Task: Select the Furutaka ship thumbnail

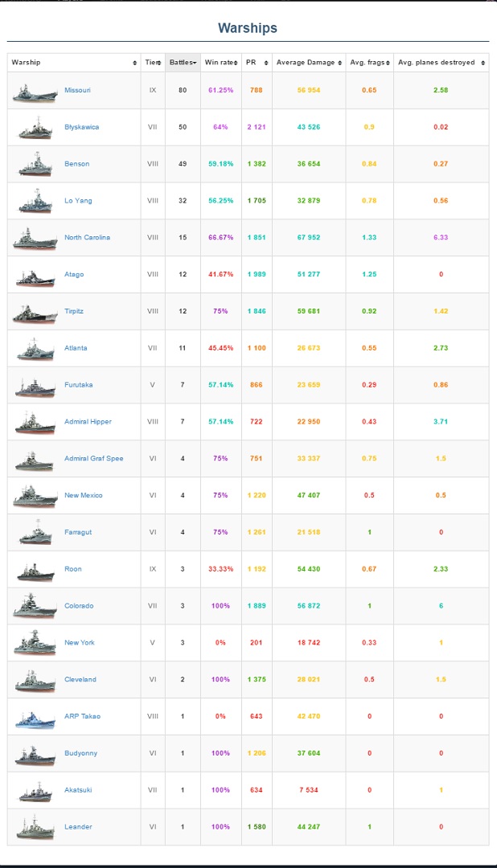Action: coord(35,387)
